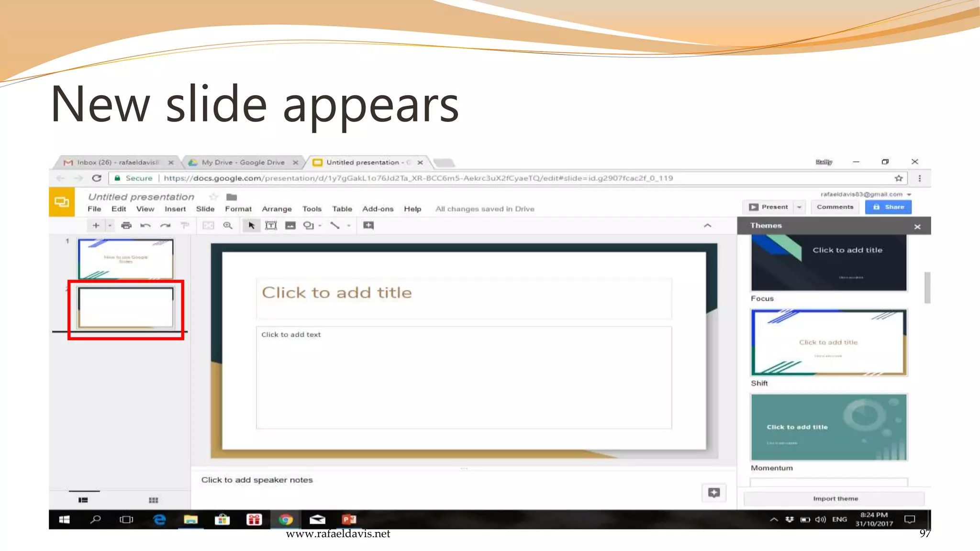Open the View menu
This screenshot has width=980, height=551.
[x=145, y=209]
